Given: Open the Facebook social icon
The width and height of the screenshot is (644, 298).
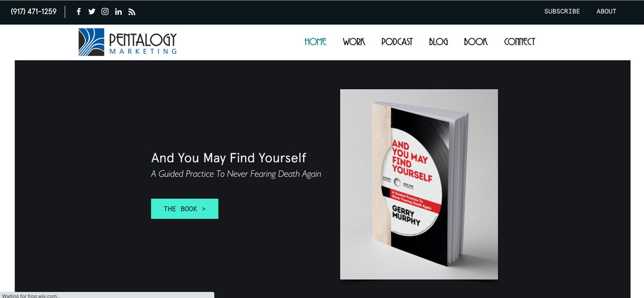Looking at the screenshot, I should 79,11.
